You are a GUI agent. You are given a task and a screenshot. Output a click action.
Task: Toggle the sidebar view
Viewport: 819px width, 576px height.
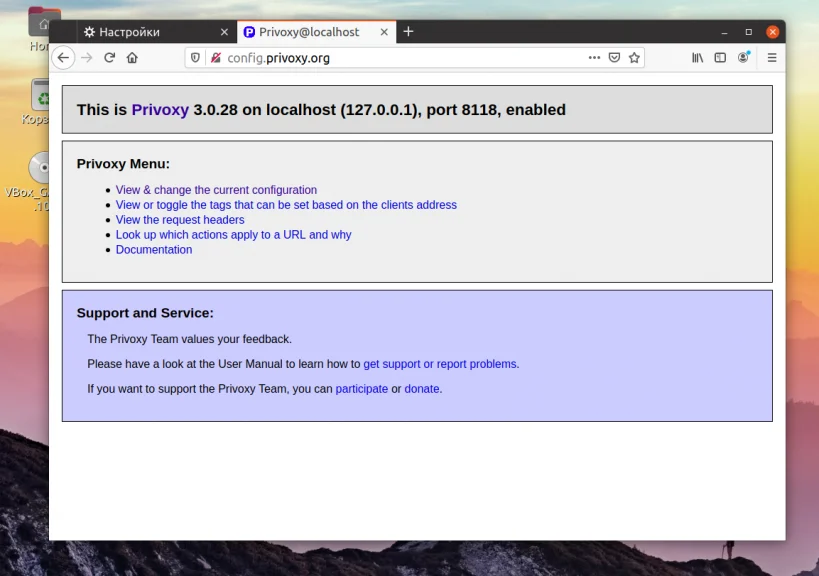pos(720,58)
